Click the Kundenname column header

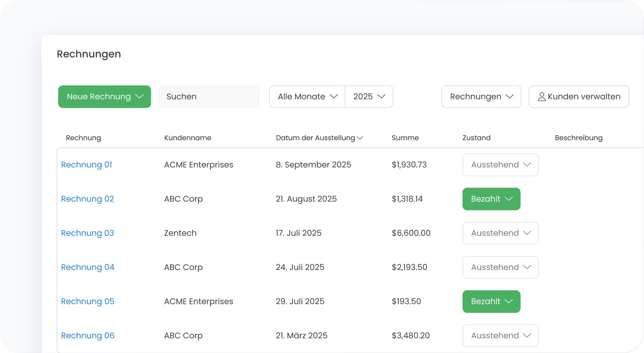tap(188, 138)
